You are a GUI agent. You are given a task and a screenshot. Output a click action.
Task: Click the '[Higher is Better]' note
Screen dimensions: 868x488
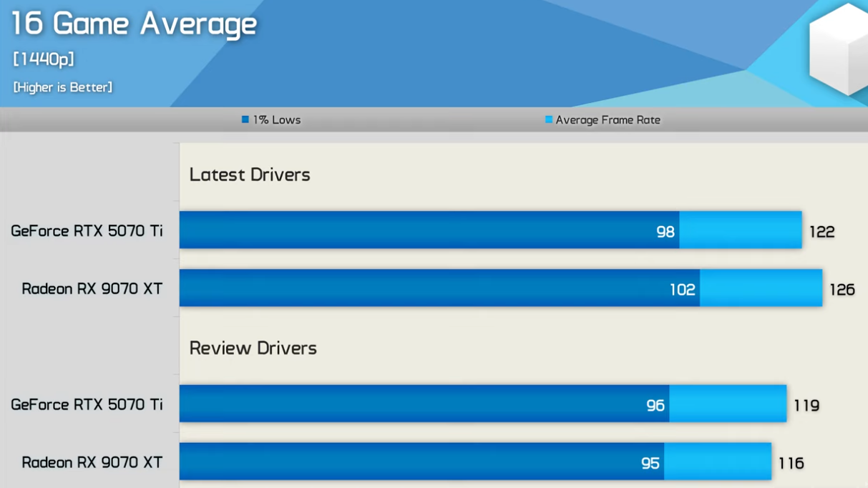(x=63, y=87)
